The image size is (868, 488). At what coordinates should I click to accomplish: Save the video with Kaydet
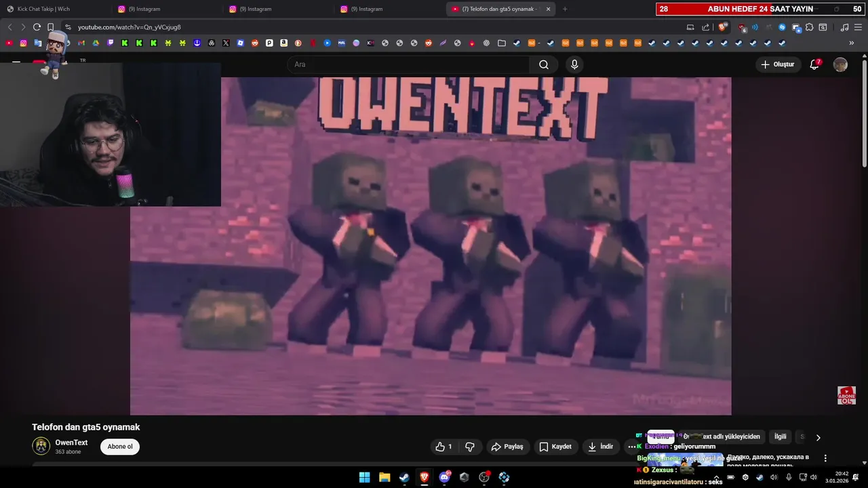555,447
